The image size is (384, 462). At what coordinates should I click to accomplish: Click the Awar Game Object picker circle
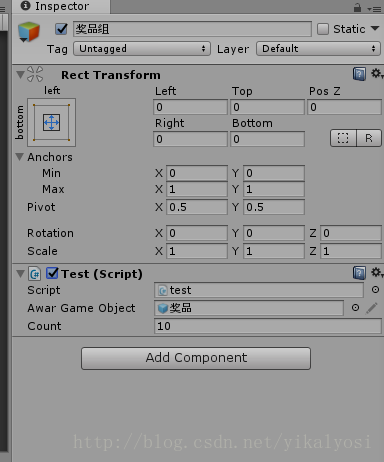pyautogui.click(x=355, y=308)
